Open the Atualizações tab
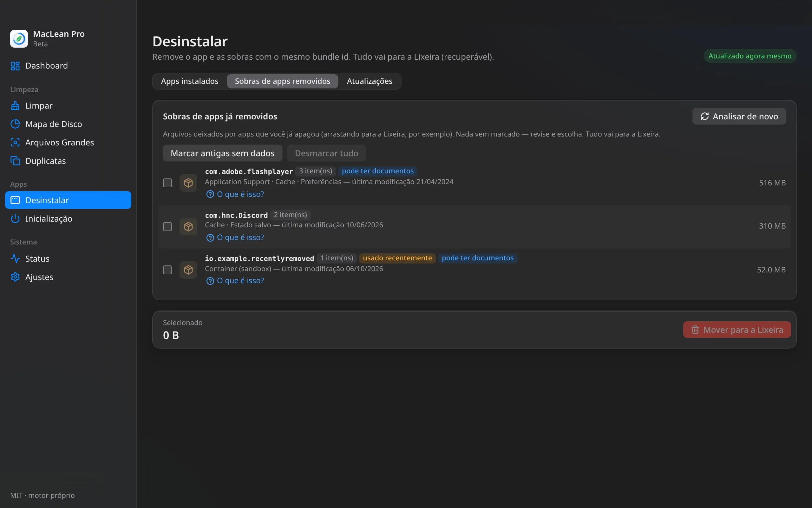The height and width of the screenshot is (508, 812). coord(370,81)
